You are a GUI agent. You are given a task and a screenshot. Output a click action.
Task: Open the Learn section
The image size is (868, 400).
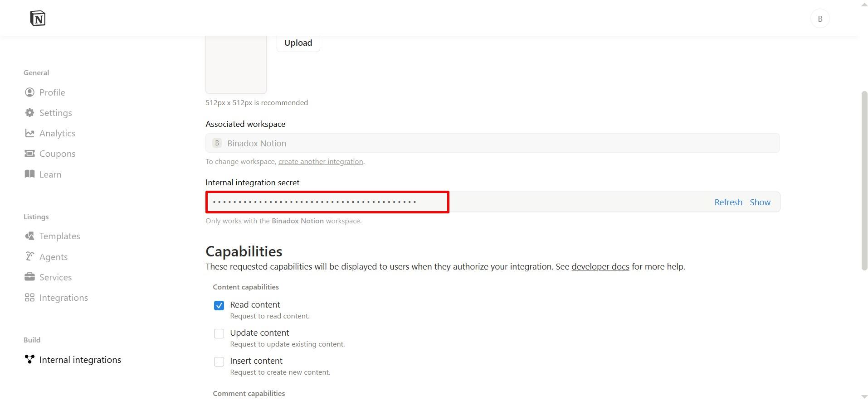point(50,174)
